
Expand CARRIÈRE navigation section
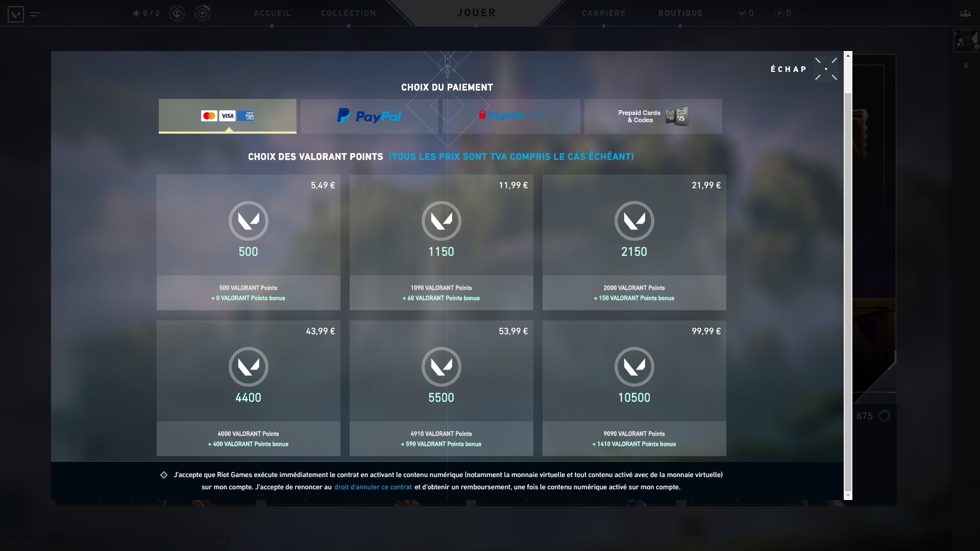(601, 12)
